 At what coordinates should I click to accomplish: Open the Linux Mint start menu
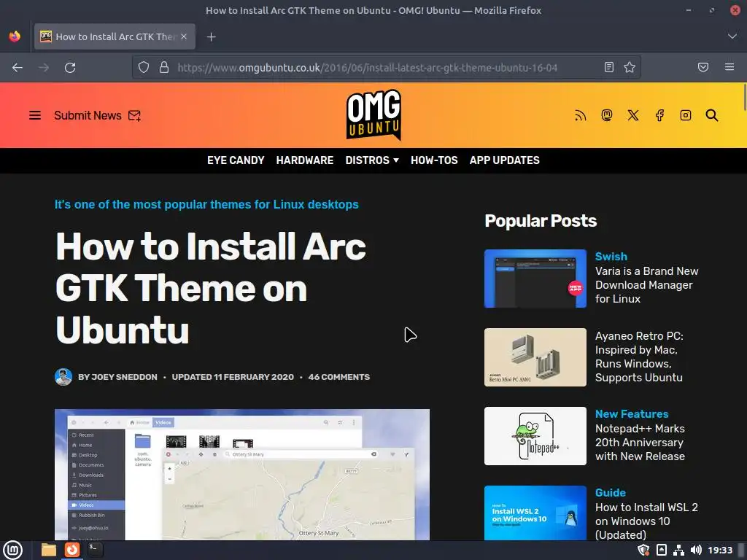(13, 550)
